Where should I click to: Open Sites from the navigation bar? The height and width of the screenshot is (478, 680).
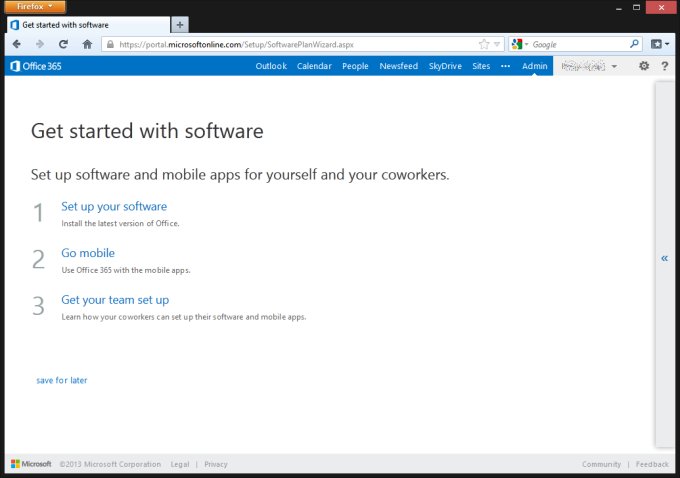481,66
